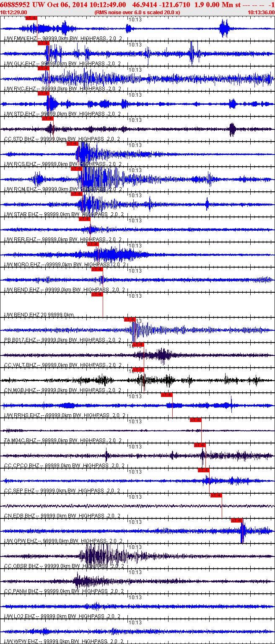This screenshot has width=275, height=644.
Task: Click the red pick marker on the GPW trace
Action: [237, 520]
